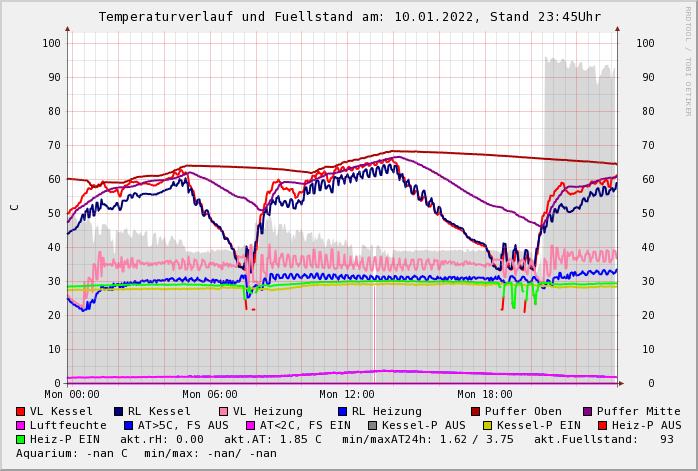698x471 pixels.
Task: Select the magenta Luftfeuchte legend swatch
Action: pos(21,425)
